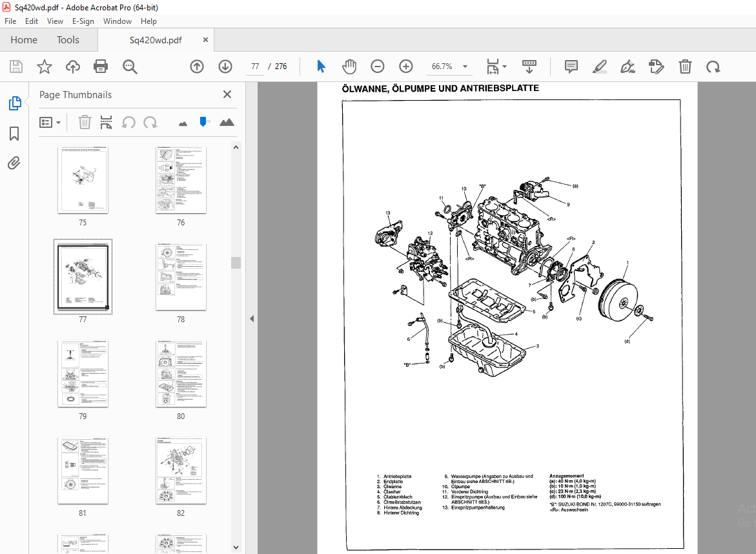Viewport: 756px width, 554px height.
Task: Open the Help menu
Action: coord(148,21)
